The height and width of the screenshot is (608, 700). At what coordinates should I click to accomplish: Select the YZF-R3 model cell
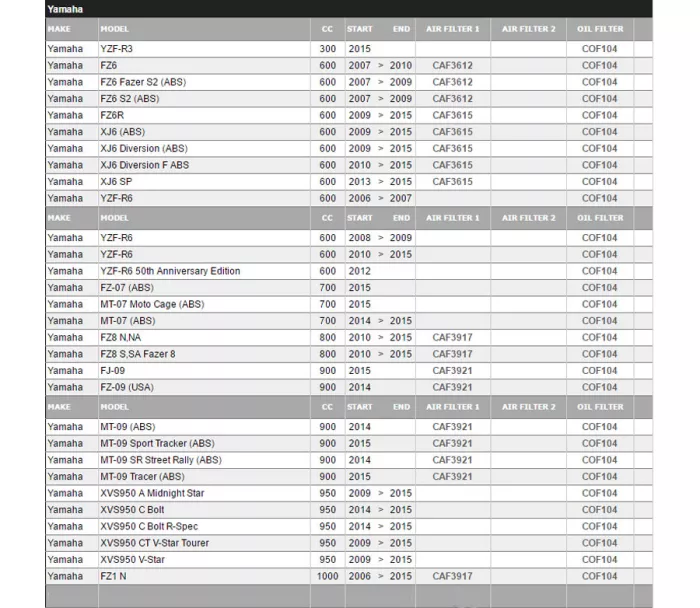click(x=116, y=48)
